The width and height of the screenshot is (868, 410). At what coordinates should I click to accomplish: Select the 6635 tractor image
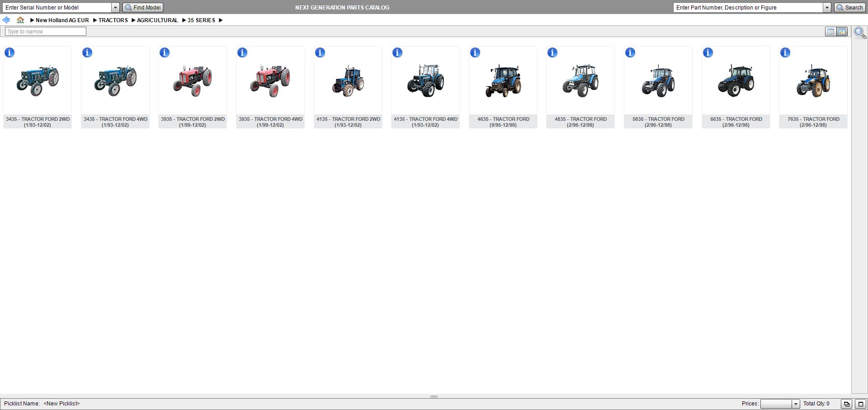(736, 81)
